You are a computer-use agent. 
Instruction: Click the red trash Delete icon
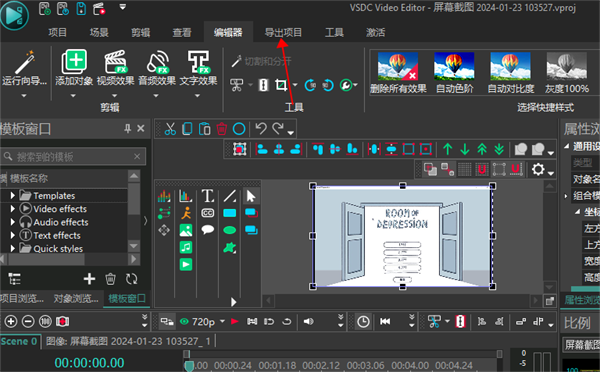point(222,129)
